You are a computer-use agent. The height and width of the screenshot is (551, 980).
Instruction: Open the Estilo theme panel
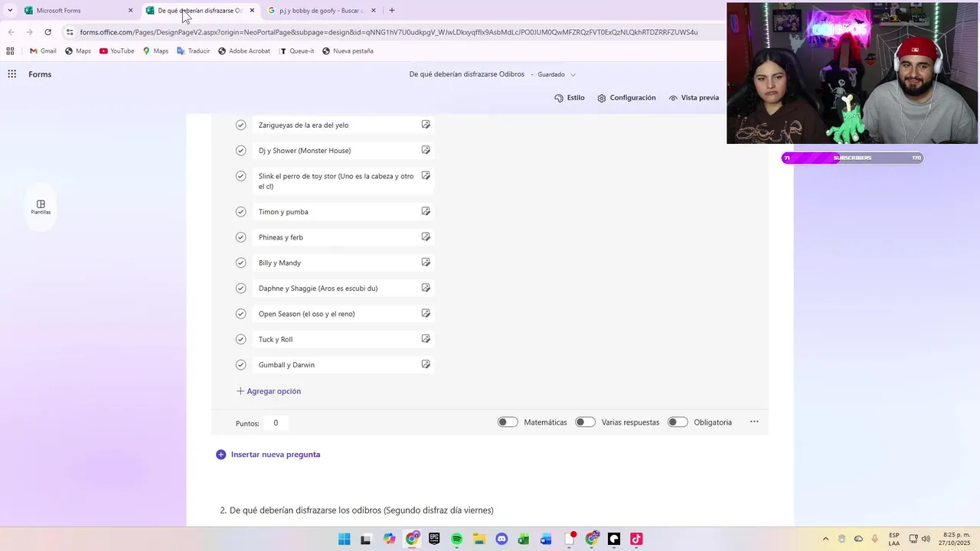pyautogui.click(x=570, y=98)
